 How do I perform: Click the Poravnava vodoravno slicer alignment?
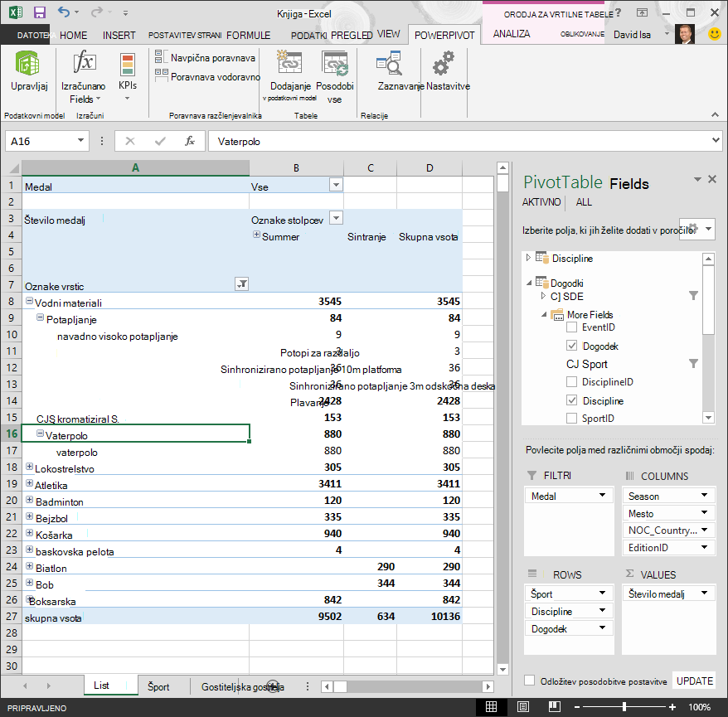(x=207, y=76)
